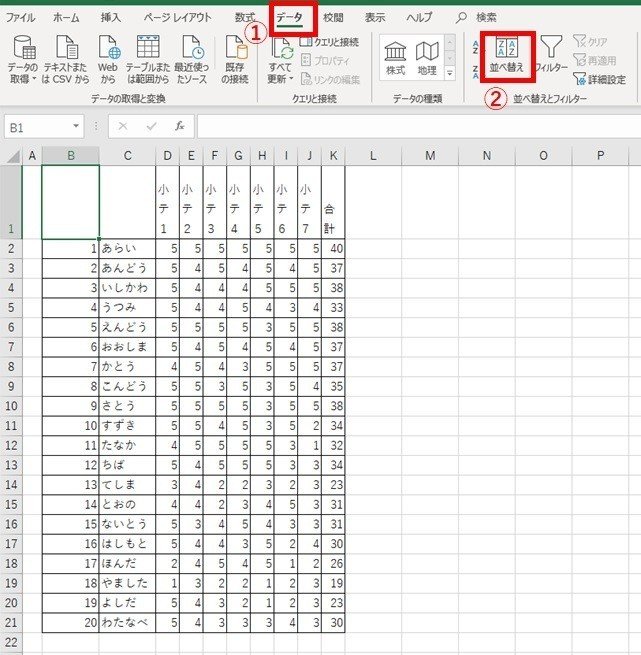Select column K header
This screenshot has height=655, width=641.
pos(333,156)
